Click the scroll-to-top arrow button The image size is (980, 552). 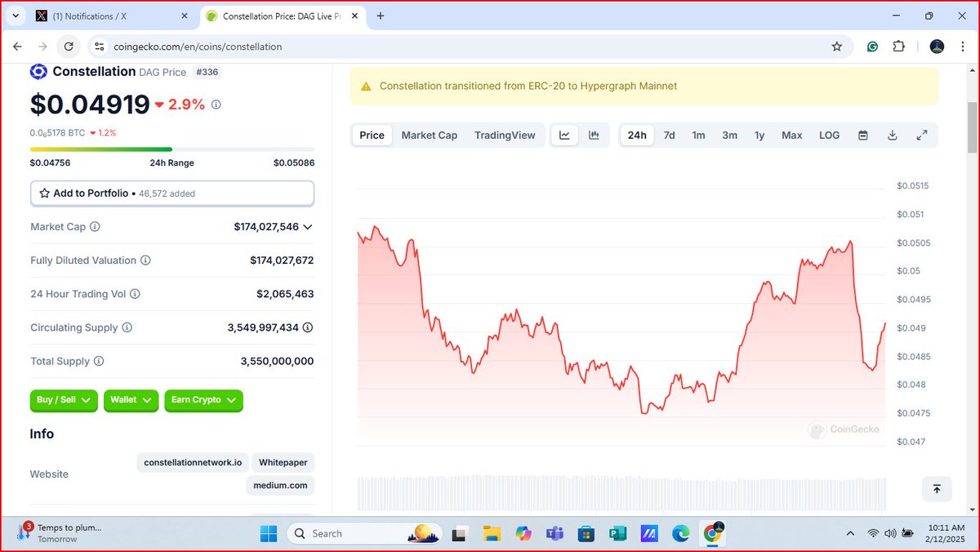(937, 488)
